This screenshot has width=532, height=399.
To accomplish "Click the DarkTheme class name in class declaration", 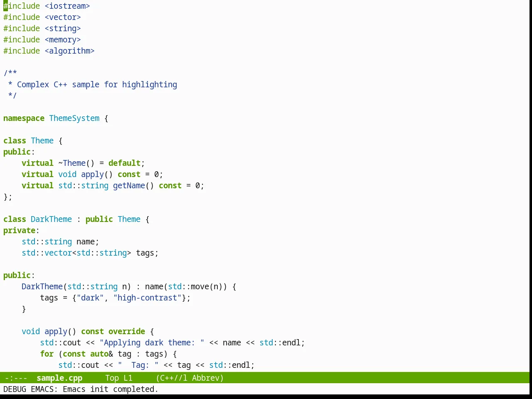I will [x=51, y=219].
